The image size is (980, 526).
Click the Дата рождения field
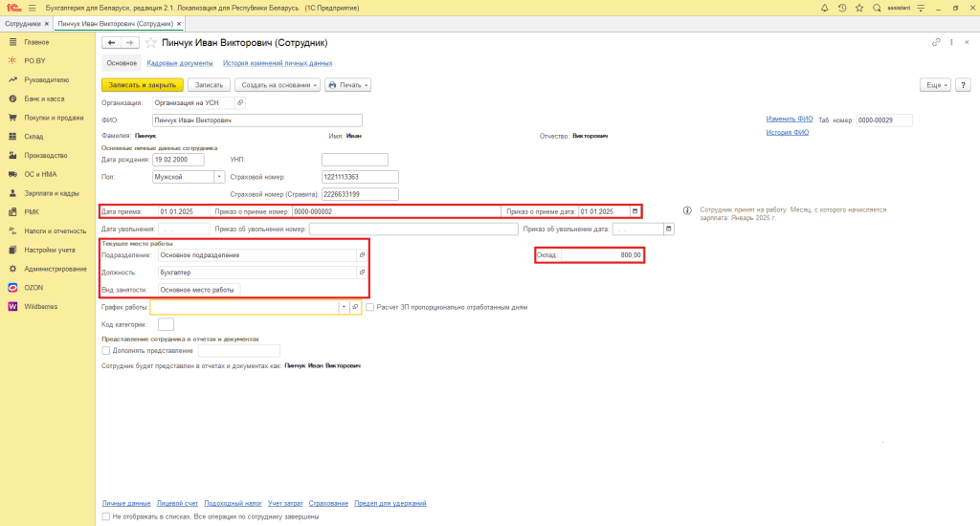pos(178,160)
